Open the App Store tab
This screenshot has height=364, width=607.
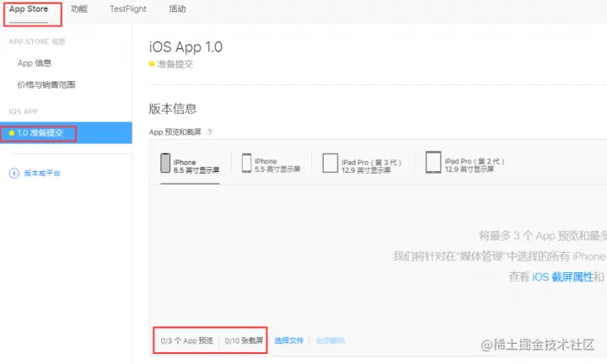(29, 9)
